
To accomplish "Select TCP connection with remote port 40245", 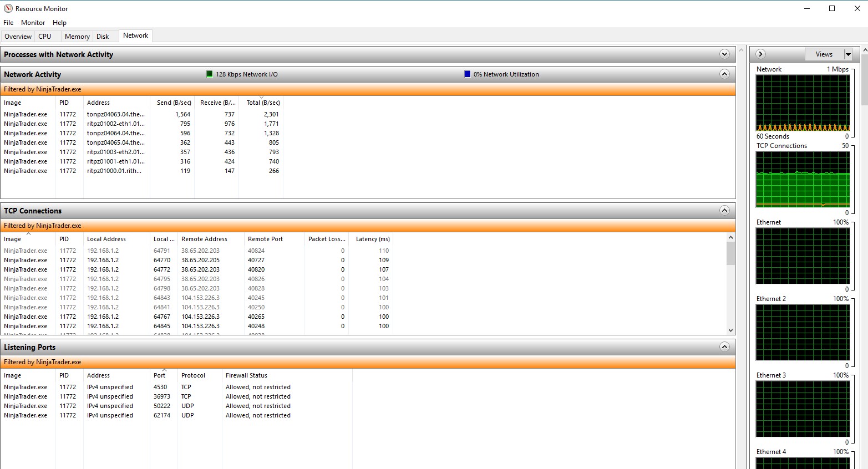I will pos(197,298).
